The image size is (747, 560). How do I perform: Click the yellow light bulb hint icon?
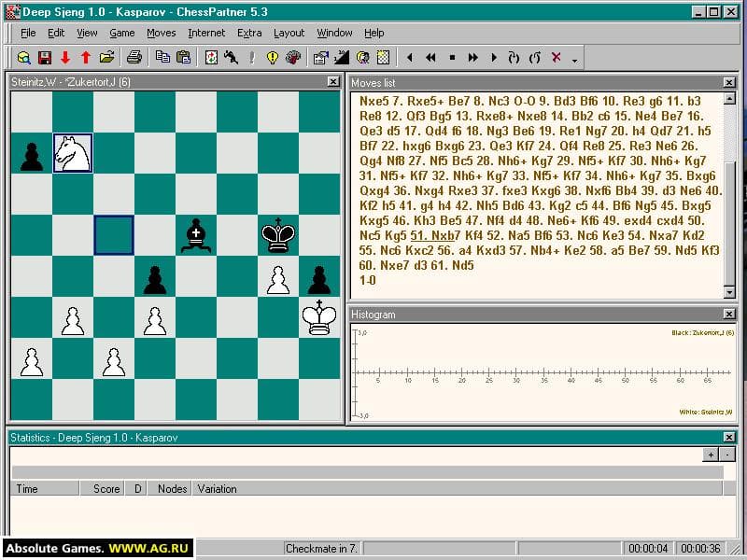272,58
